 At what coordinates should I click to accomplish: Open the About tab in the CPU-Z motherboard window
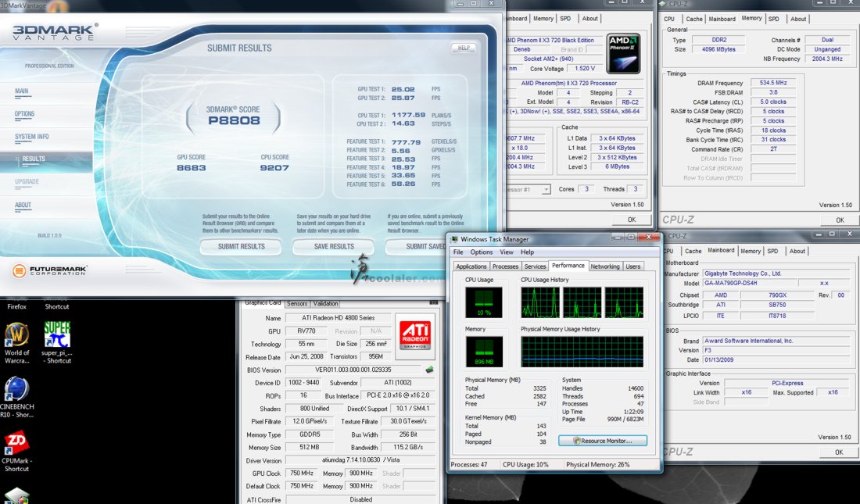click(797, 251)
